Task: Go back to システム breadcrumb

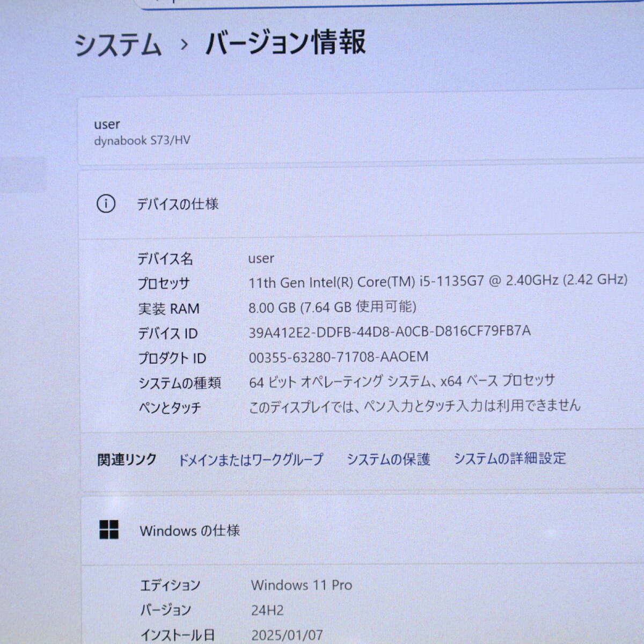Action: point(118,45)
